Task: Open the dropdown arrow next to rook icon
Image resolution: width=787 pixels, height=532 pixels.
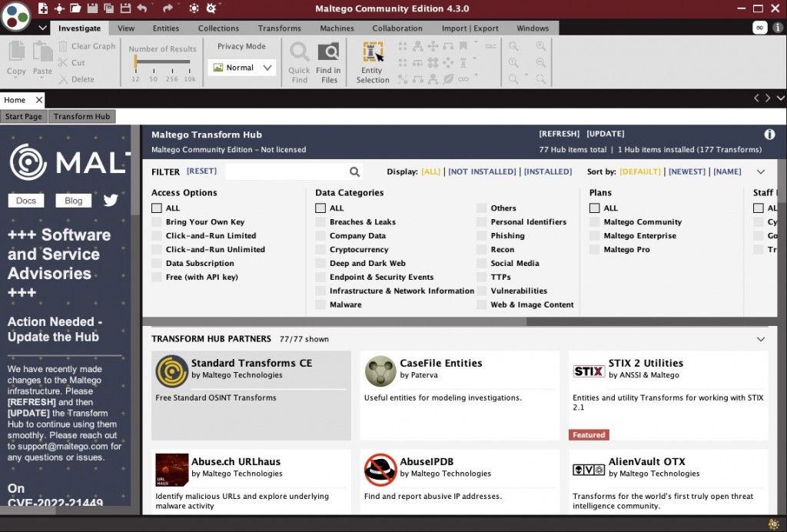Action: (x=476, y=58)
